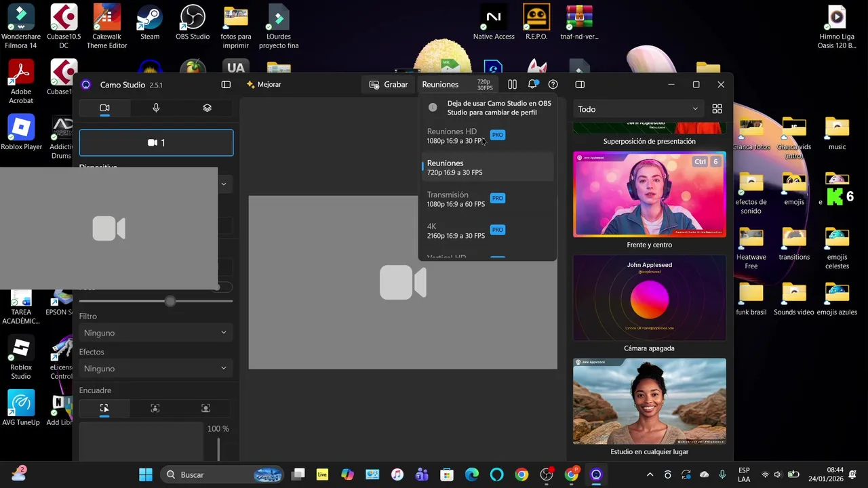Open Camo Studio taskbar icon
This screenshot has width=868, height=488.
click(596, 474)
